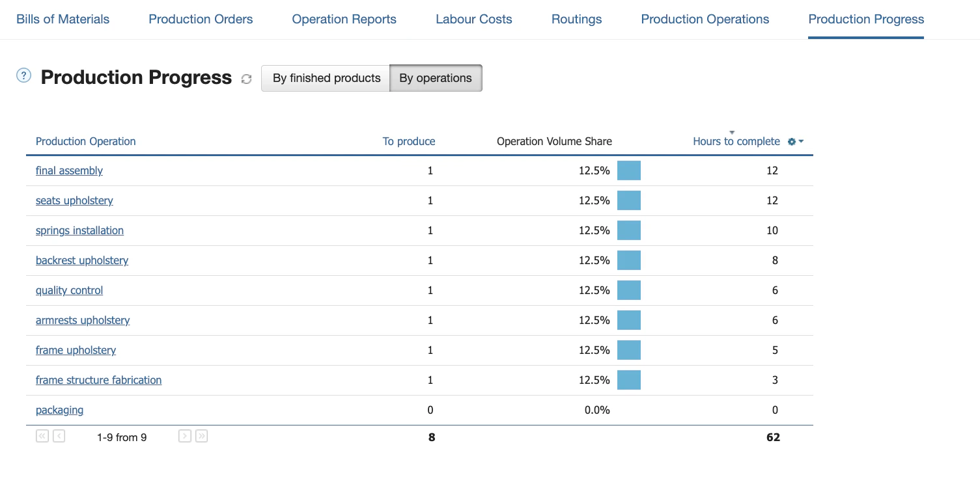Go to first page of results
The width and height of the screenshot is (980, 486).
click(x=42, y=437)
